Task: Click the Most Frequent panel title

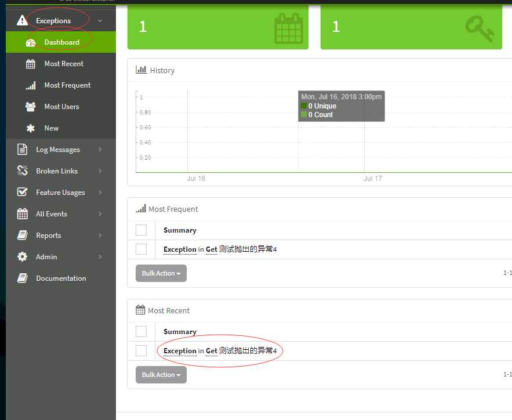Action: click(x=173, y=209)
